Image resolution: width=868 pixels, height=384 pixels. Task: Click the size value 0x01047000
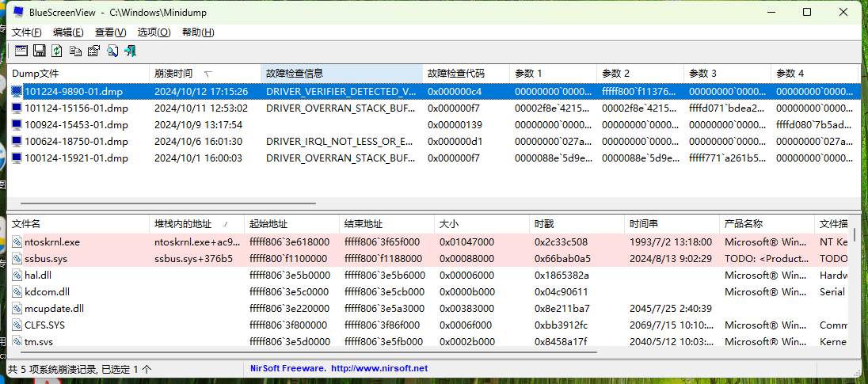click(x=466, y=241)
